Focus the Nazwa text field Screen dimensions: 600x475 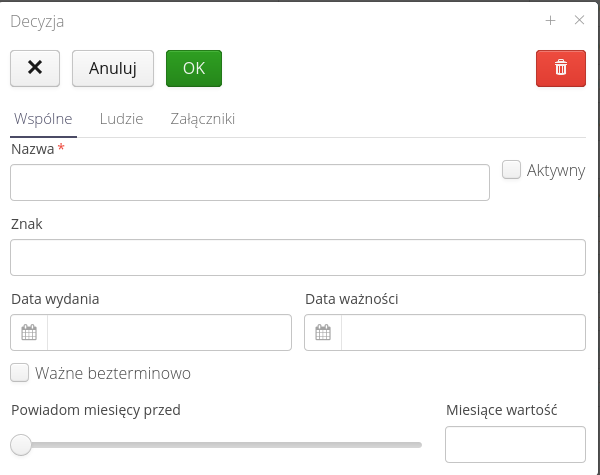[x=250, y=183]
